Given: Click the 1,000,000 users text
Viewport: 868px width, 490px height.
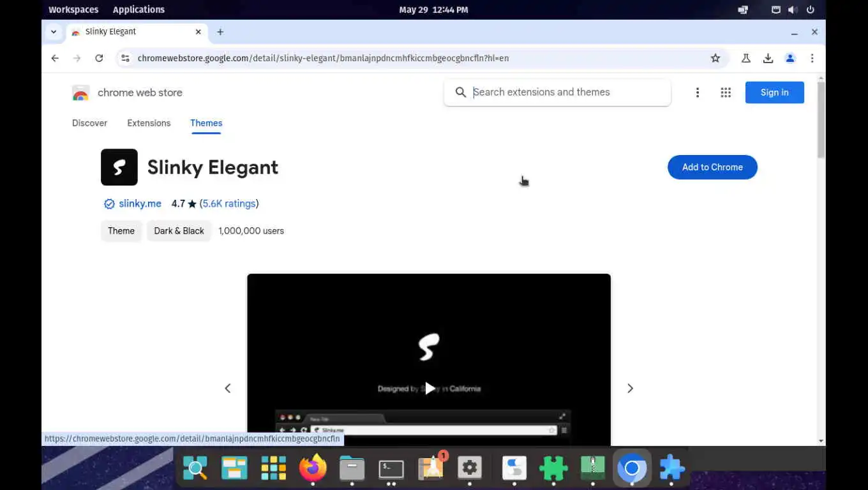Looking at the screenshot, I should point(251,231).
